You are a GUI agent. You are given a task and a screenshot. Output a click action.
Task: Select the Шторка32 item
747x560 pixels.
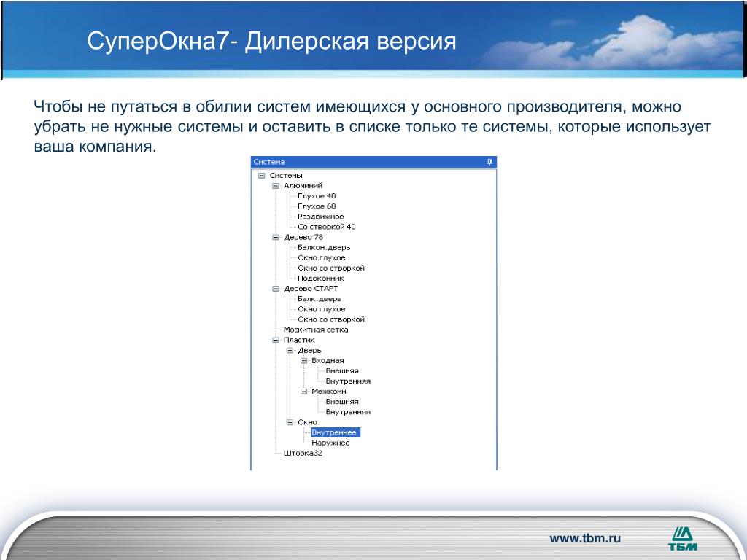(303, 454)
